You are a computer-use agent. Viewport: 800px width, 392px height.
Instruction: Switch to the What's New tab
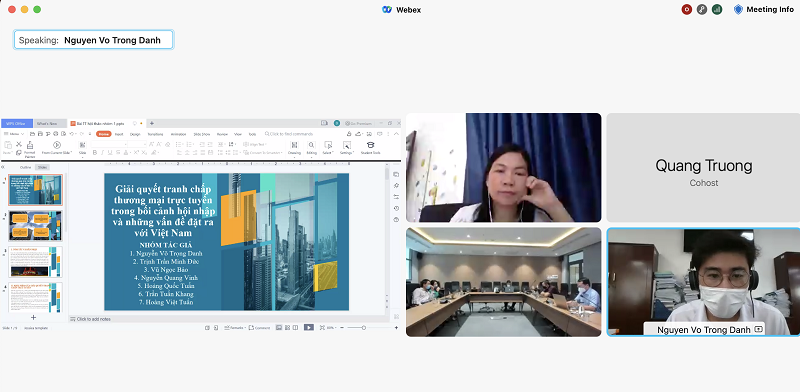click(x=50, y=124)
